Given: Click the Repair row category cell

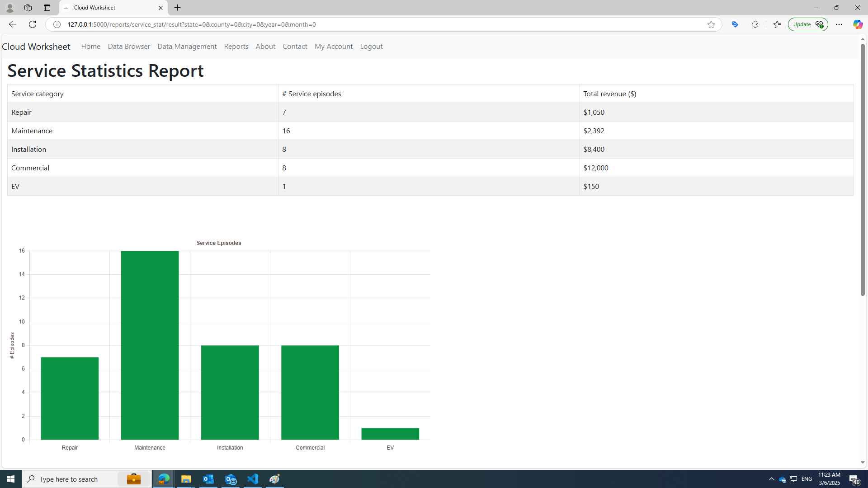Looking at the screenshot, I should 143,112.
